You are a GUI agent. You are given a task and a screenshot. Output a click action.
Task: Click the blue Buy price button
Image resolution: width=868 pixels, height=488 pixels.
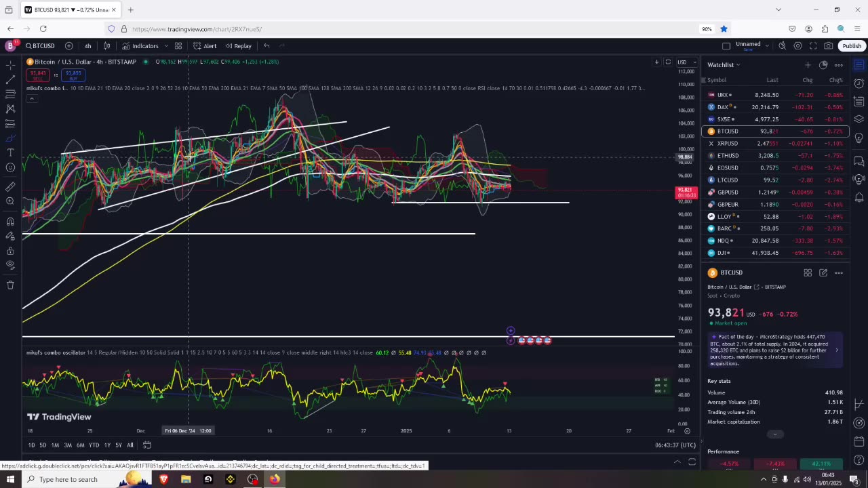73,75
